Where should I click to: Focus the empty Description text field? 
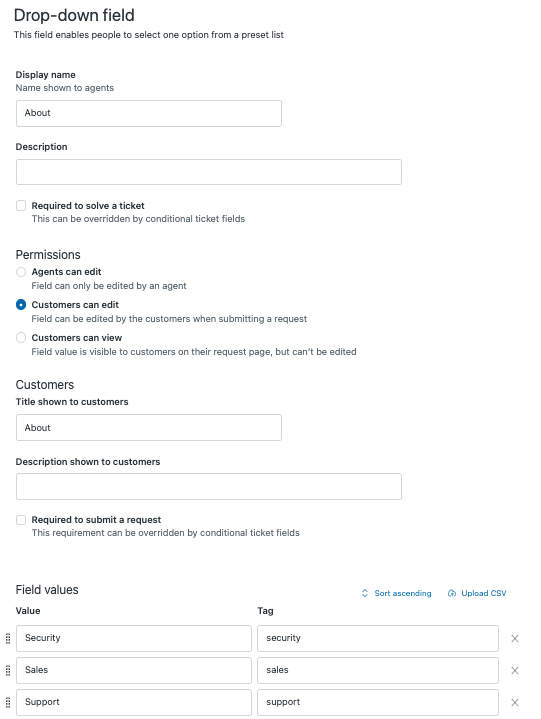click(209, 172)
